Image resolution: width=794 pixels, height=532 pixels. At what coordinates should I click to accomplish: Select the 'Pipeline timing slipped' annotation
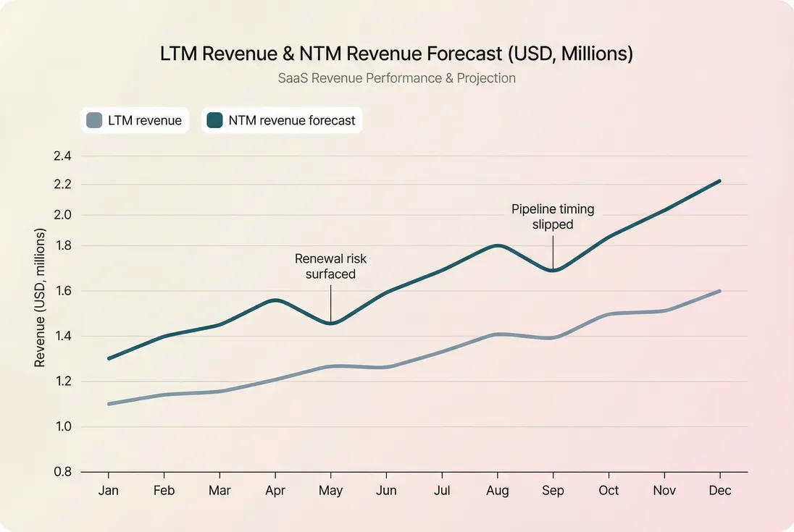(553, 216)
